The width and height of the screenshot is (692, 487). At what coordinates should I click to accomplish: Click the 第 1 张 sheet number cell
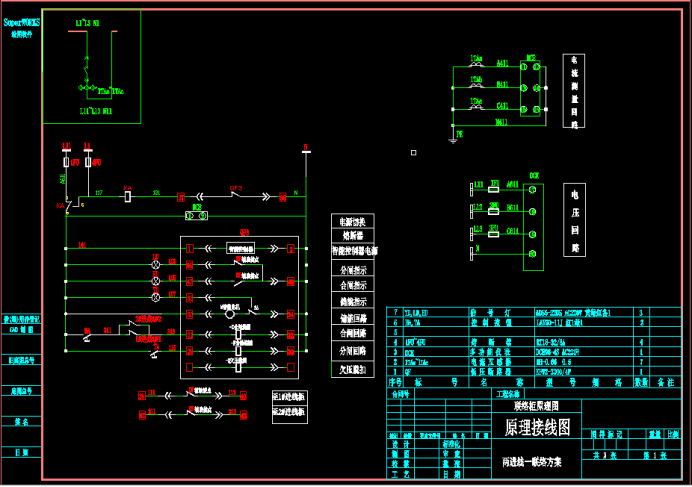pos(655,455)
